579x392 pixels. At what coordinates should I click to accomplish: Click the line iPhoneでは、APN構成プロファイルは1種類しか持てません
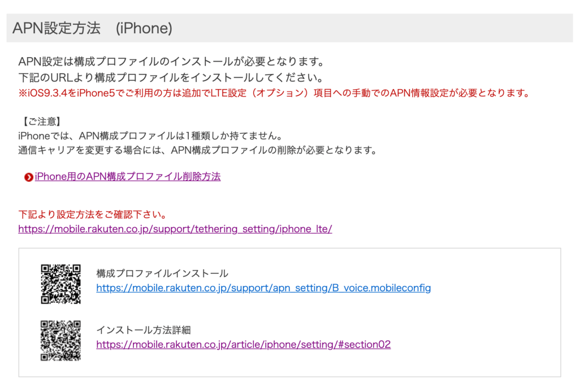[x=150, y=136]
